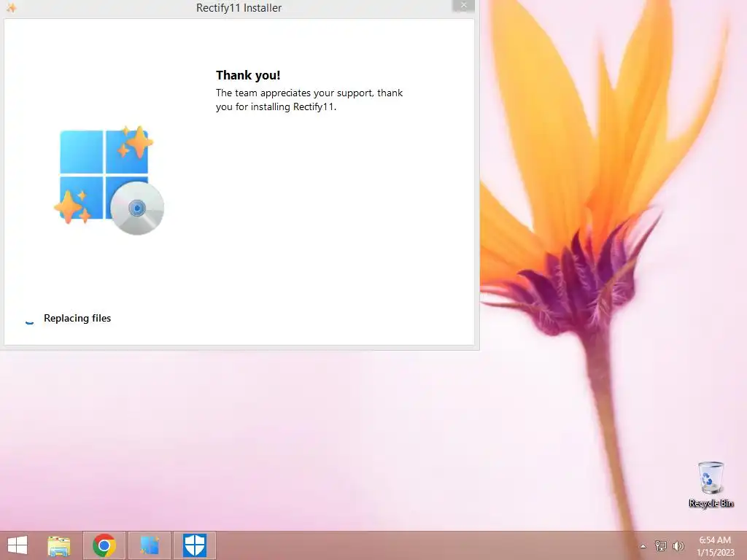Open the volume speaker tray icon

(x=678, y=546)
